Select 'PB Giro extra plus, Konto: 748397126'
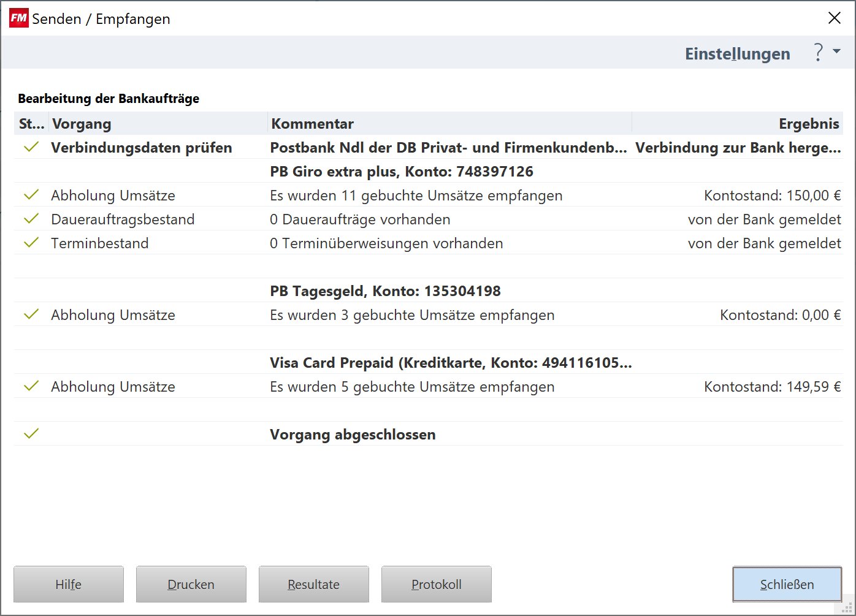This screenshot has height=616, width=856. tap(402, 172)
